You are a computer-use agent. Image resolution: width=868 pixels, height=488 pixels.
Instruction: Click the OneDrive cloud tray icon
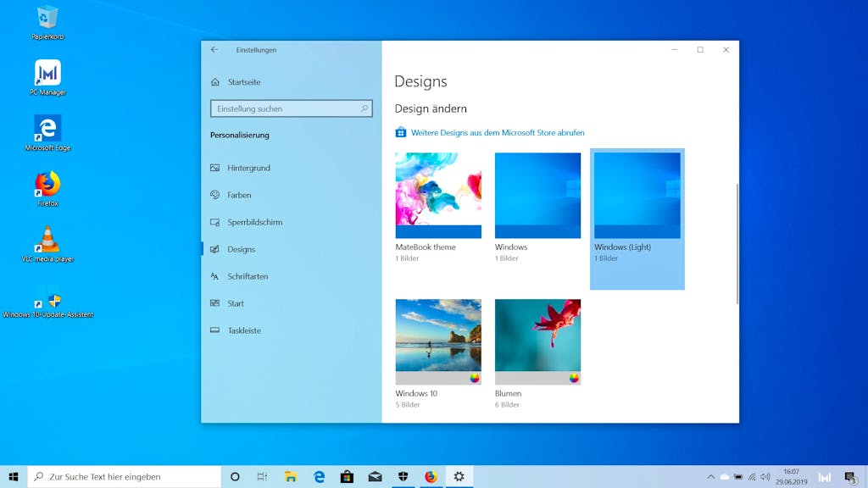[x=725, y=477]
